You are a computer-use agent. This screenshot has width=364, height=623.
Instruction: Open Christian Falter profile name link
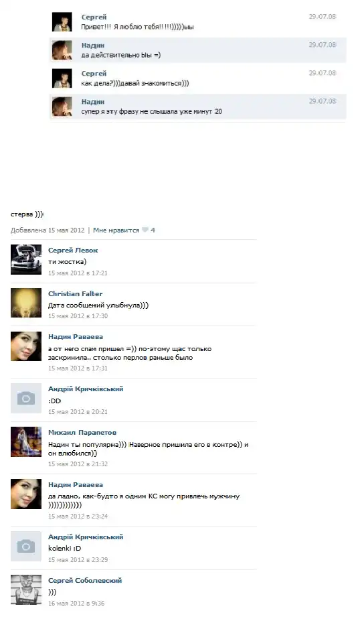(76, 293)
